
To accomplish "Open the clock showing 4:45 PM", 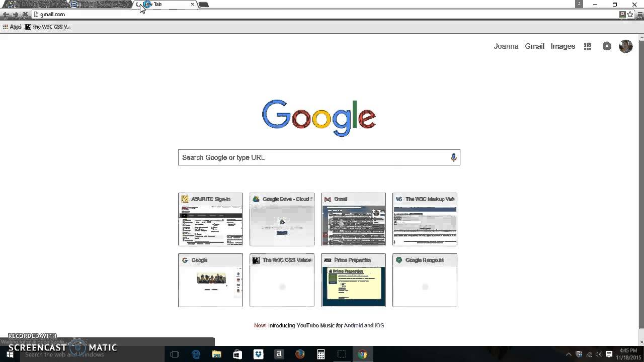I will (628, 354).
